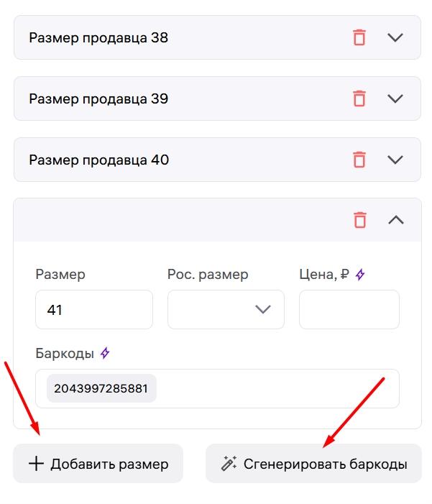This screenshot has height=504, width=432.
Task: Expand Размер продавца 38 section
Action: point(395,37)
